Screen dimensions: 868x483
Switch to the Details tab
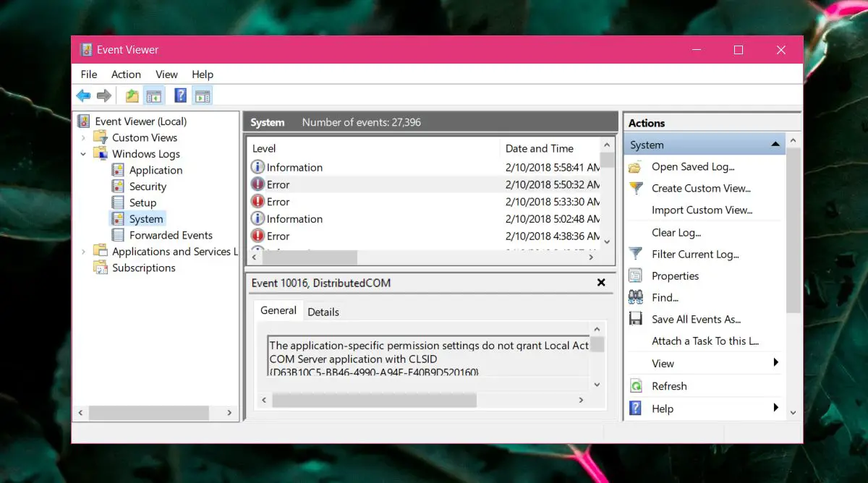[x=323, y=312]
